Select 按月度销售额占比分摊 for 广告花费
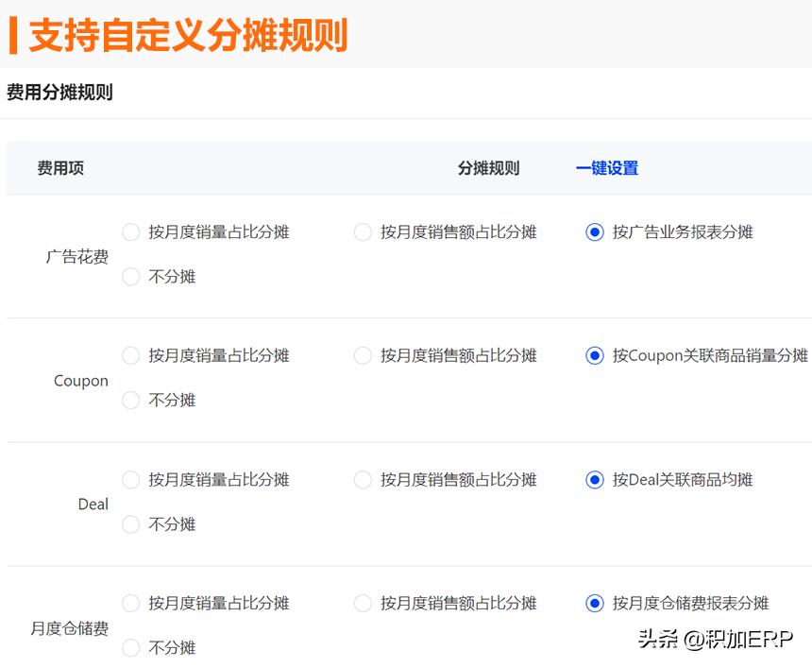This screenshot has height=668, width=812. [363, 231]
